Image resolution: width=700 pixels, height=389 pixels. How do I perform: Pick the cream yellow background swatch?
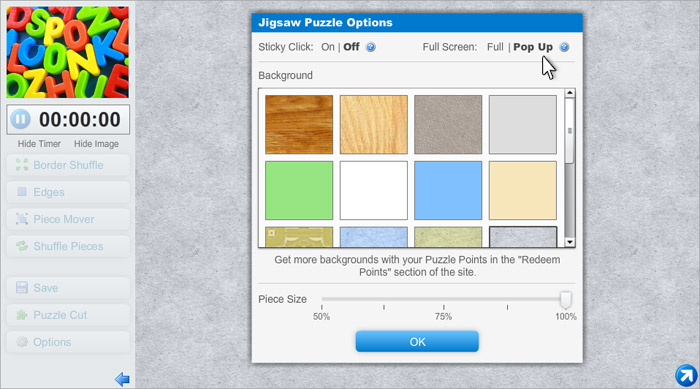523,190
